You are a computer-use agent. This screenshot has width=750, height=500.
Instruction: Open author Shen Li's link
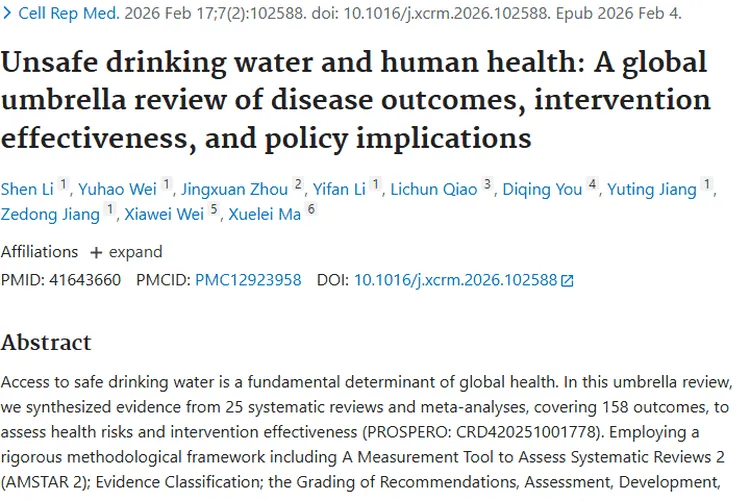point(27,190)
